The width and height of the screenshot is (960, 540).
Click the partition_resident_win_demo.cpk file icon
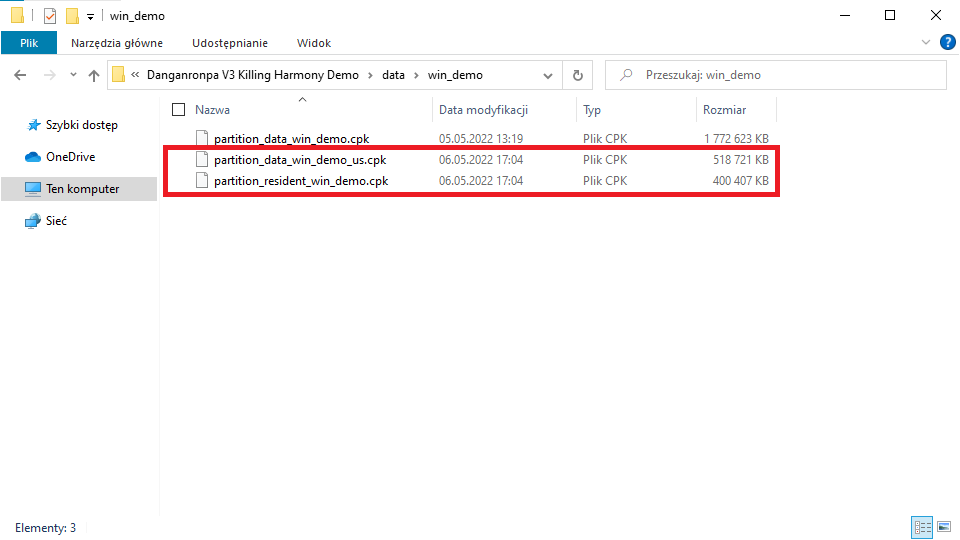click(x=202, y=180)
